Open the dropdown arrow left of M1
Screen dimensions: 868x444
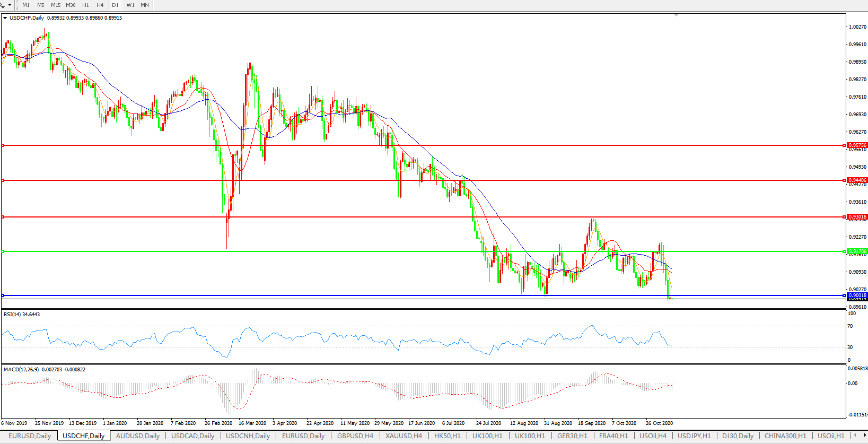pyautogui.click(x=10, y=5)
